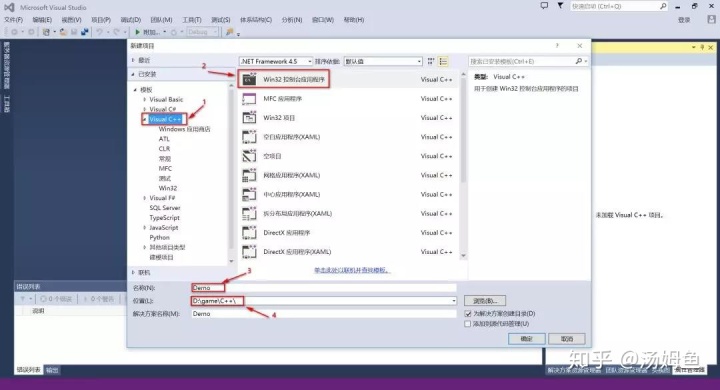This screenshot has width=720, height=390.
Task: Open the 文件(F) menu
Action: pyautogui.click(x=14, y=20)
